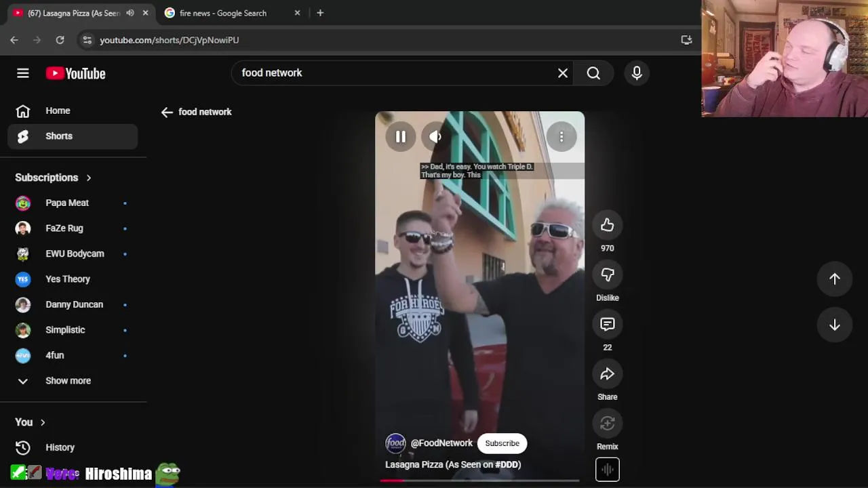868x488 pixels.
Task: Open History in the sidebar
Action: 73,447
